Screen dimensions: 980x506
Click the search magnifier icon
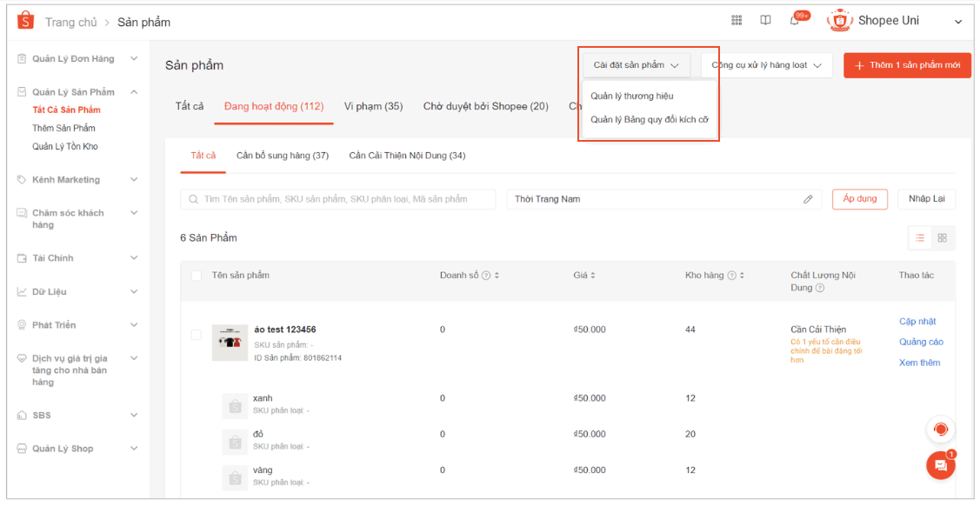pos(192,199)
